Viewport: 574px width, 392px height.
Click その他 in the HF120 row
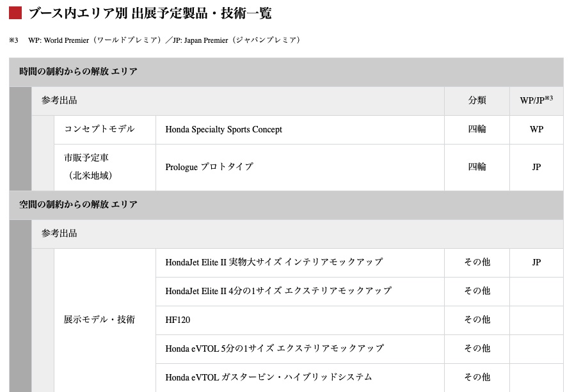pyautogui.click(x=477, y=320)
